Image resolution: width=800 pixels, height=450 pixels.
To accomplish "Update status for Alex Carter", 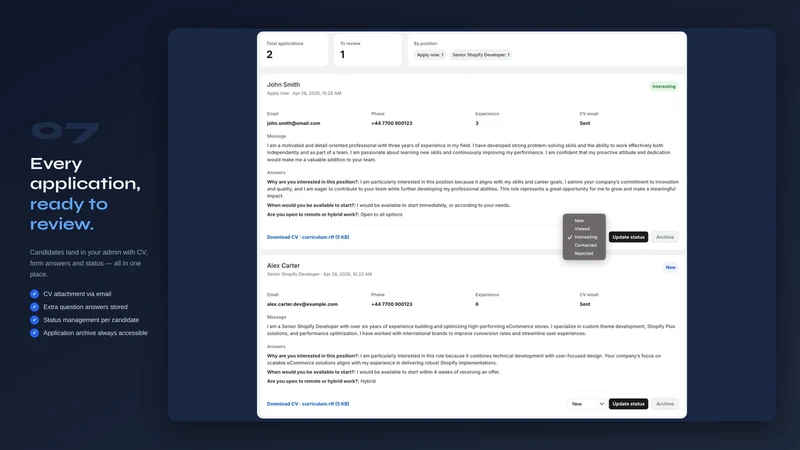I will click(628, 404).
